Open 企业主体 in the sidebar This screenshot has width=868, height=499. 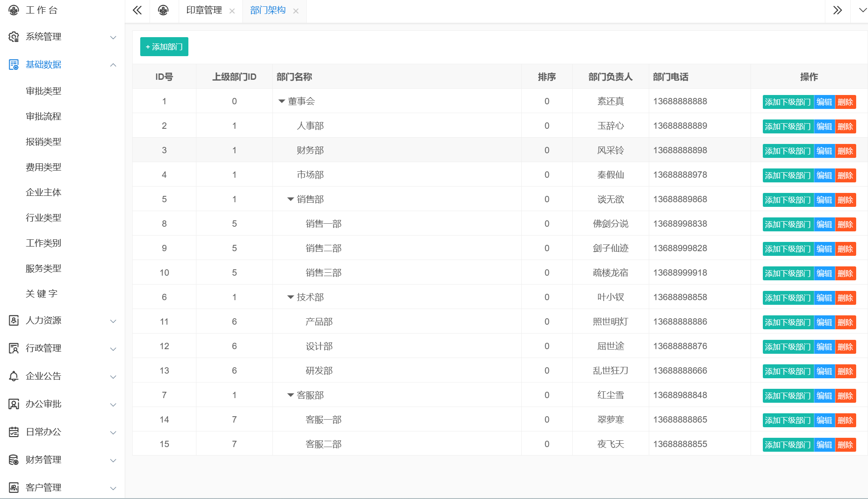[x=44, y=193]
